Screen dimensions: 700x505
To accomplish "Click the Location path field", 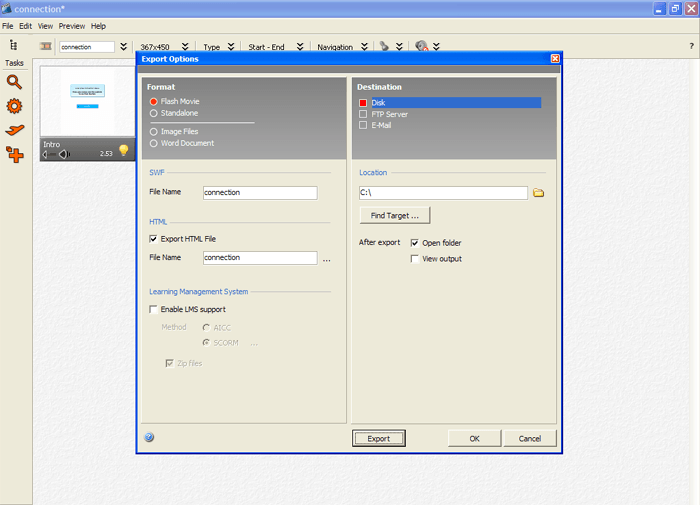I will [443, 192].
